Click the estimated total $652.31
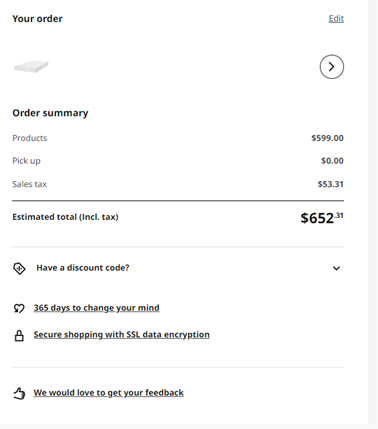Screen dimensions: 378x429 (322, 218)
